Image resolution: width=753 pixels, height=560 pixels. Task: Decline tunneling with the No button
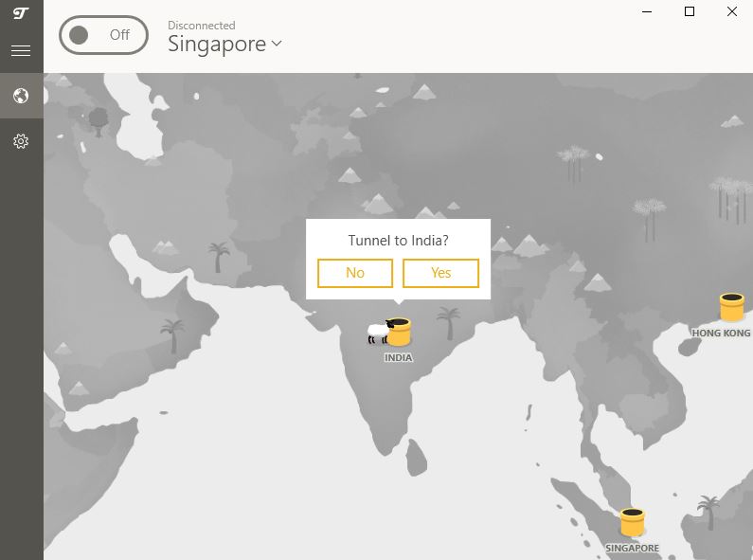[355, 273]
